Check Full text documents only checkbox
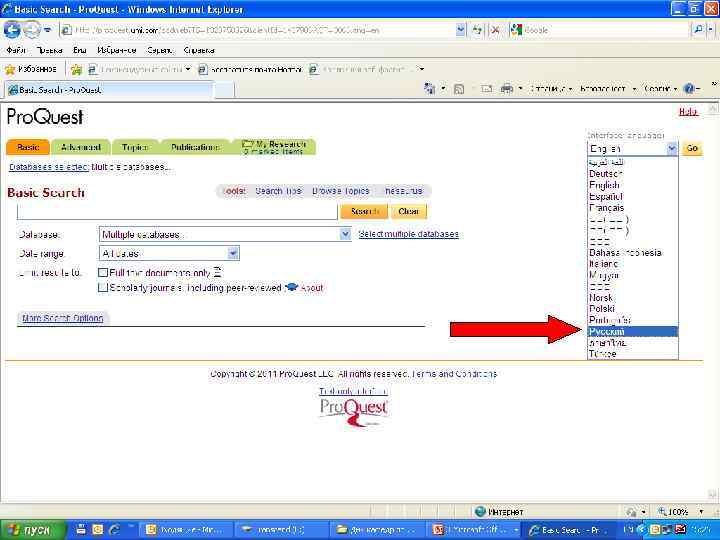The height and width of the screenshot is (540, 720). click(x=103, y=273)
